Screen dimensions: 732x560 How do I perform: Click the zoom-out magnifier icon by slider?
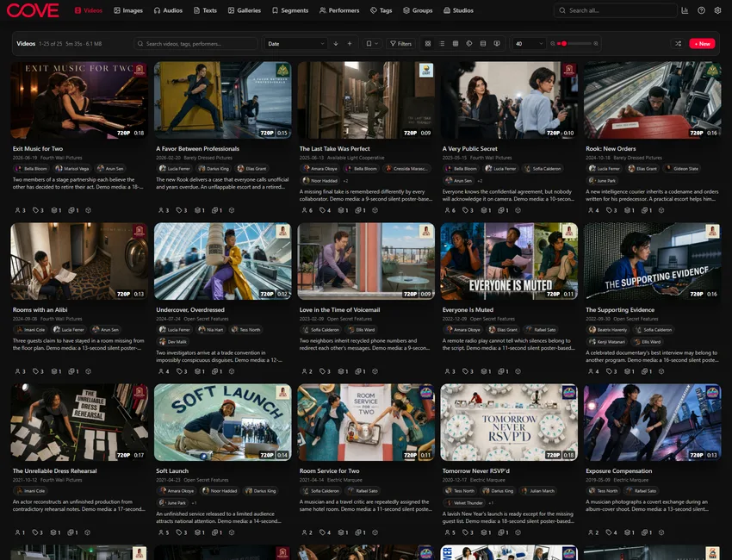553,43
